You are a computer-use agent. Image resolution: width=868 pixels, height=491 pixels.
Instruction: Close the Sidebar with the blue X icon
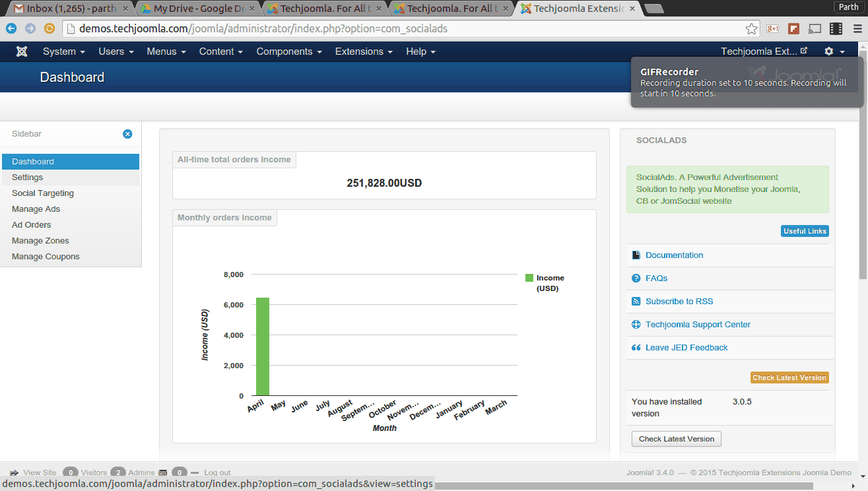(127, 134)
